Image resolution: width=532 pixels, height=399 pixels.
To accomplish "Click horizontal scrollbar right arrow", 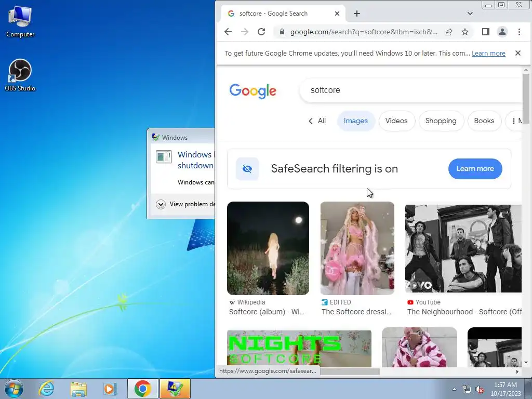I will coord(517,372).
